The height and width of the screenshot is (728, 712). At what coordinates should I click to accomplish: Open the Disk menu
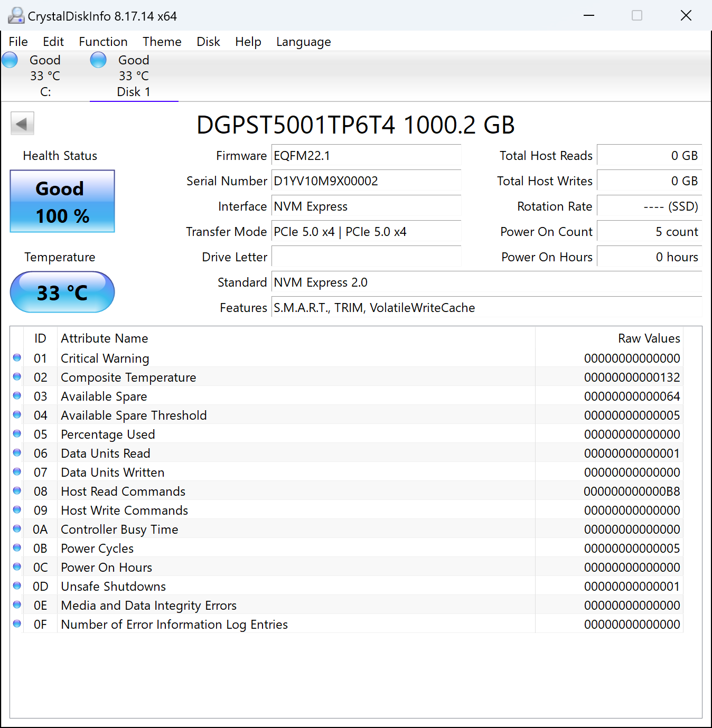coord(208,42)
